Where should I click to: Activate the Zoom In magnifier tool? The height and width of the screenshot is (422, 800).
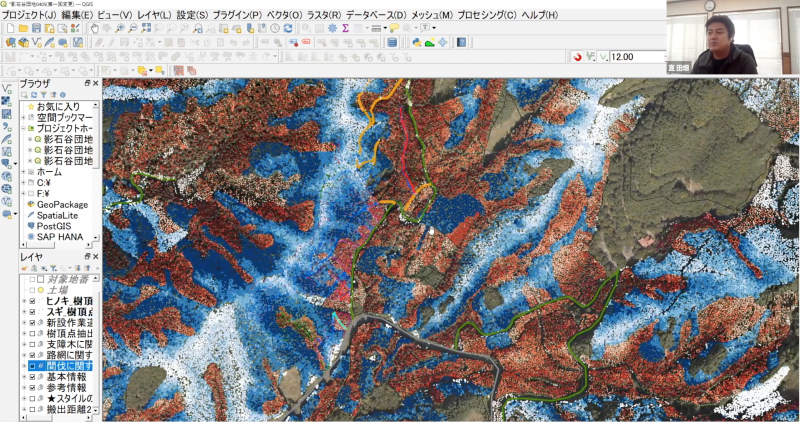click(x=120, y=29)
